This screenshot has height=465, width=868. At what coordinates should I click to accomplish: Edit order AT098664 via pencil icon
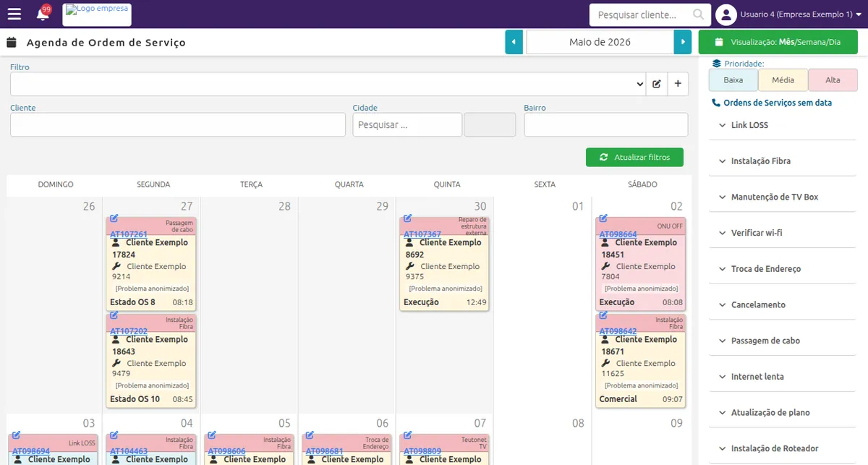603,218
